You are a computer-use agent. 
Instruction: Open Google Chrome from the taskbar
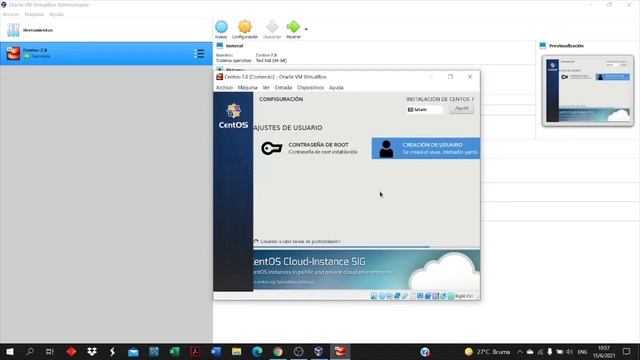(x=278, y=351)
